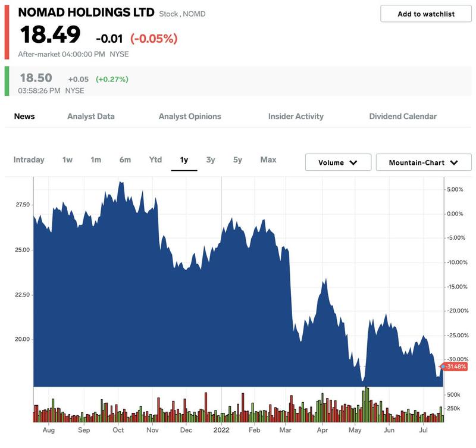This screenshot has height=448, width=476.
Task: View the Insider Activity tab
Action: (x=296, y=116)
